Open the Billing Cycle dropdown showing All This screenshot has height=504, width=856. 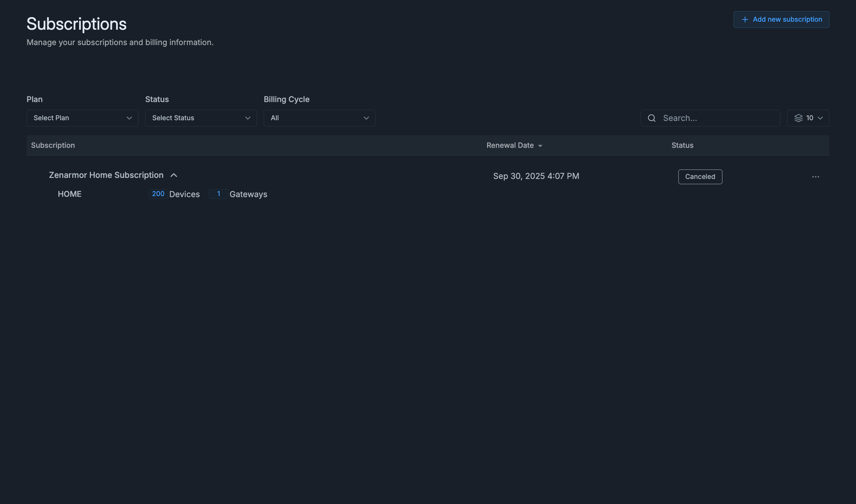319,118
